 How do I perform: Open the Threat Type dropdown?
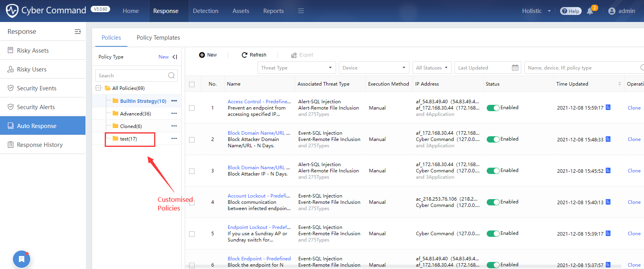pyautogui.click(x=297, y=68)
